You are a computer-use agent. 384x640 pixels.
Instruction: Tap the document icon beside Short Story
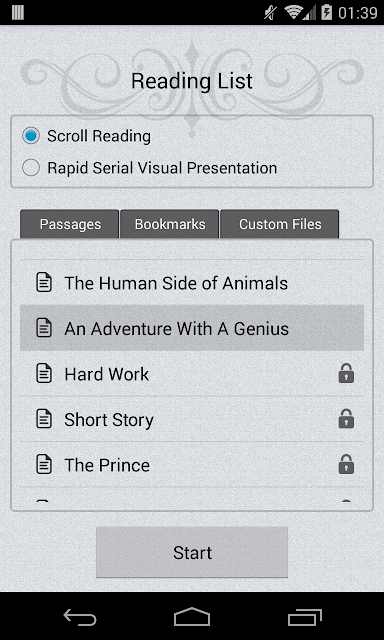(44, 419)
